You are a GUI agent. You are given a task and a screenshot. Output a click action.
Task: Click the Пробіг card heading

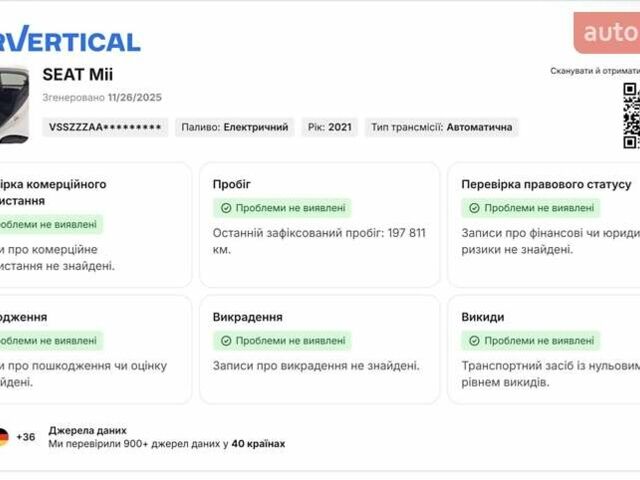click(x=231, y=184)
